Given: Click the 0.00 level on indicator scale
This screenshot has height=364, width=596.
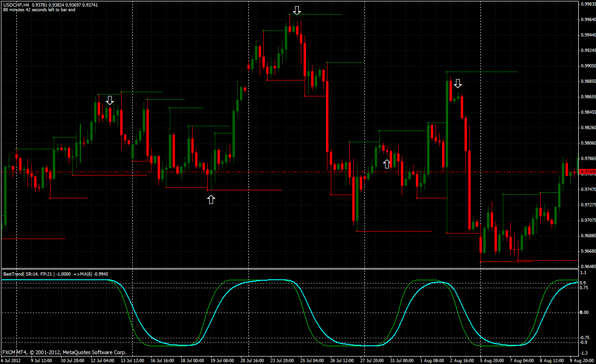Looking at the screenshot, I should (584, 313).
